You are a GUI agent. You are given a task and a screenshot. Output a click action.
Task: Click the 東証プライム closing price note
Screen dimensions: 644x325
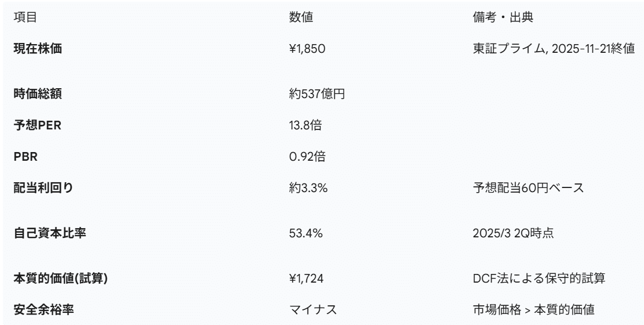(554, 48)
